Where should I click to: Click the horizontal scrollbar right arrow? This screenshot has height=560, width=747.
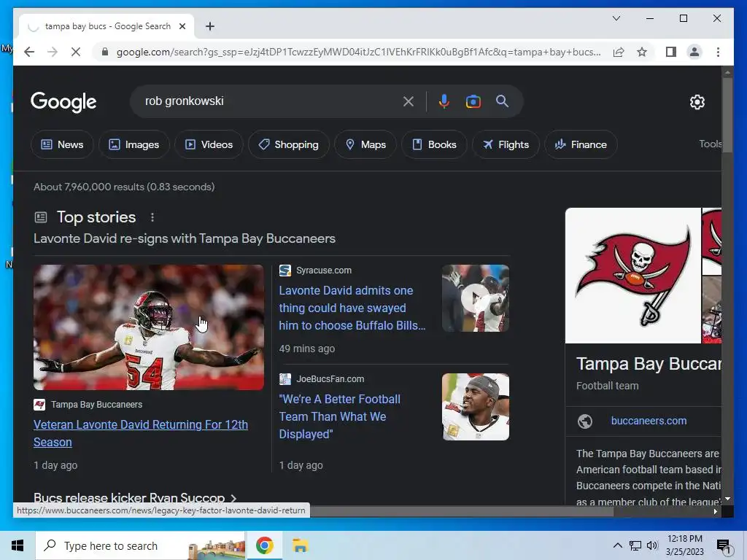point(715,511)
